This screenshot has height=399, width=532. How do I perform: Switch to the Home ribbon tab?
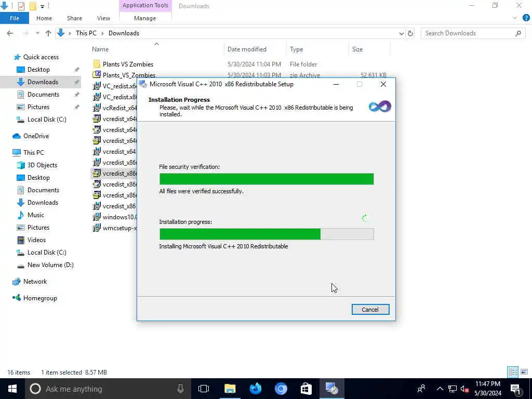coord(44,18)
